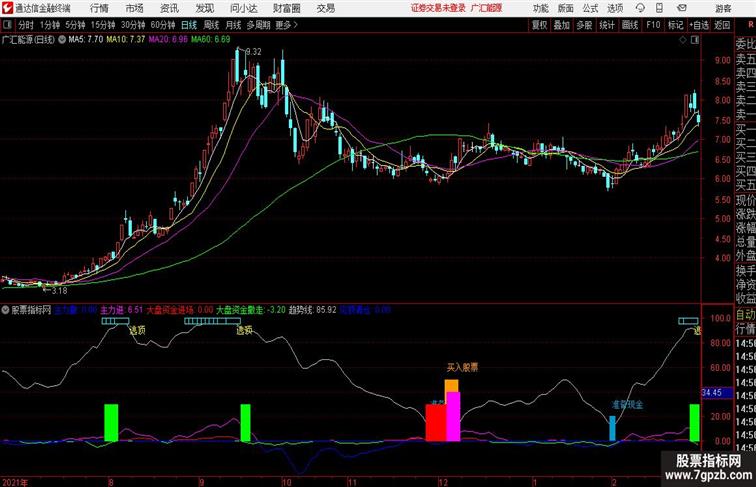Viewport: 756px width, 487px height.
Task: Click the 证券交易未登录 login link
Action: pyautogui.click(x=438, y=8)
